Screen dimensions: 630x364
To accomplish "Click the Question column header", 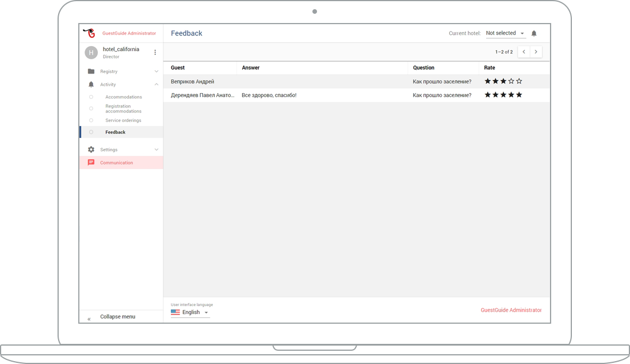I will point(423,67).
